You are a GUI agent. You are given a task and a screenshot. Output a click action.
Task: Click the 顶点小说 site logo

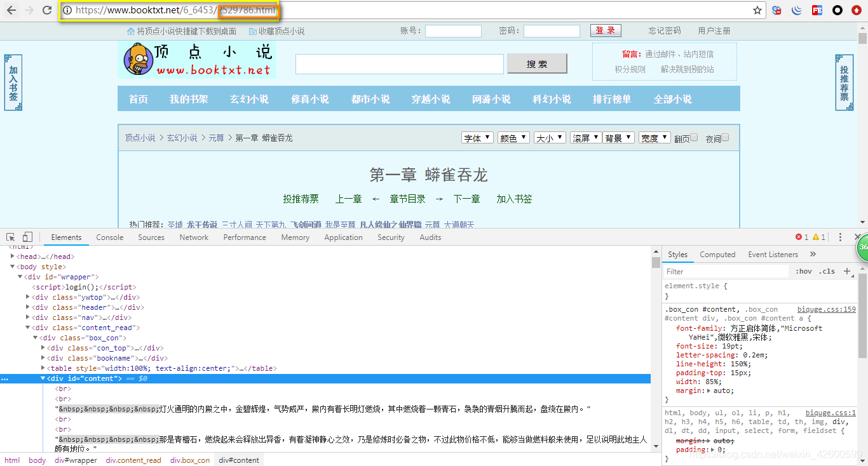pos(197,60)
